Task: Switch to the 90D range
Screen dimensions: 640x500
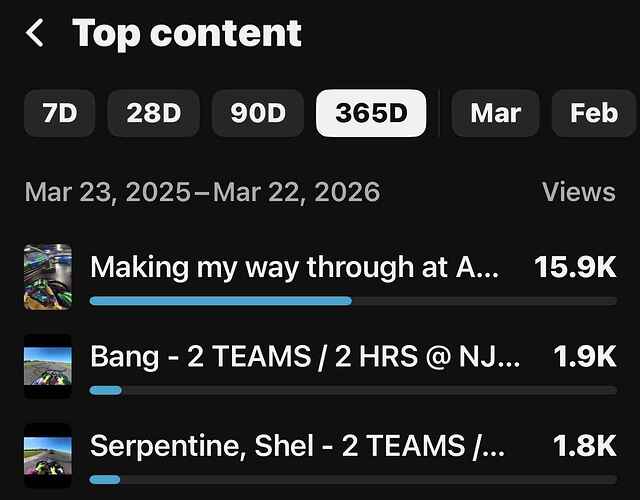Action: (258, 113)
